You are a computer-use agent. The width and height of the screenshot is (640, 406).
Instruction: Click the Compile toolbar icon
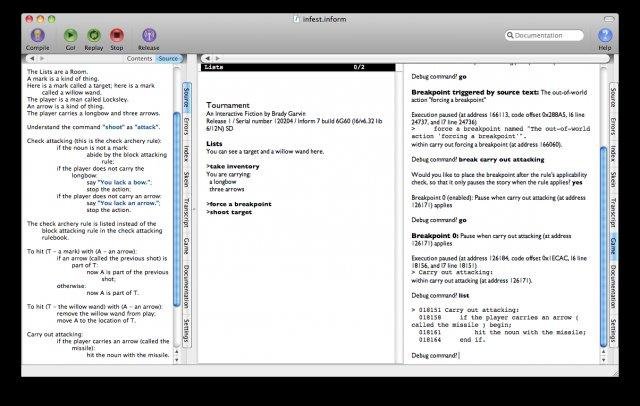click(x=37, y=35)
